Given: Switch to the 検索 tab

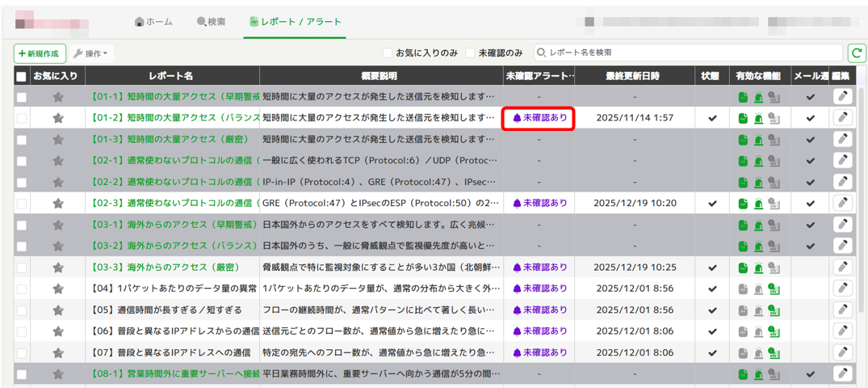Looking at the screenshot, I should (211, 22).
